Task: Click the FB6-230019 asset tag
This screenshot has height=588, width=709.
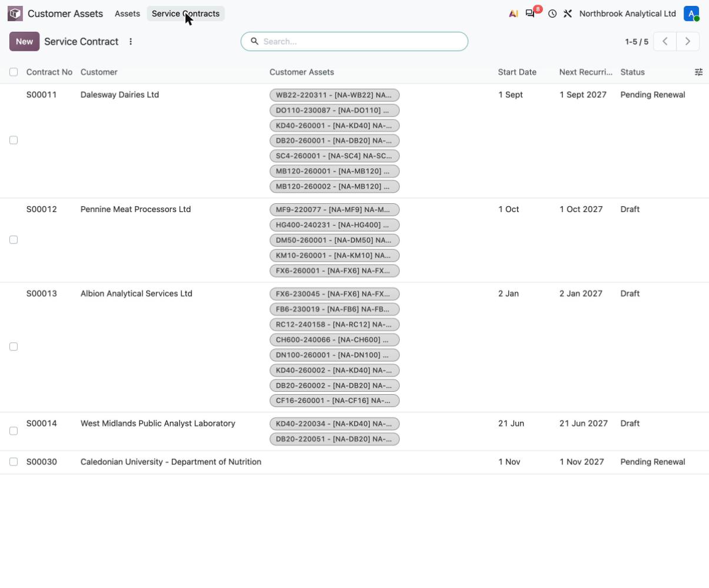Action: tap(334, 309)
